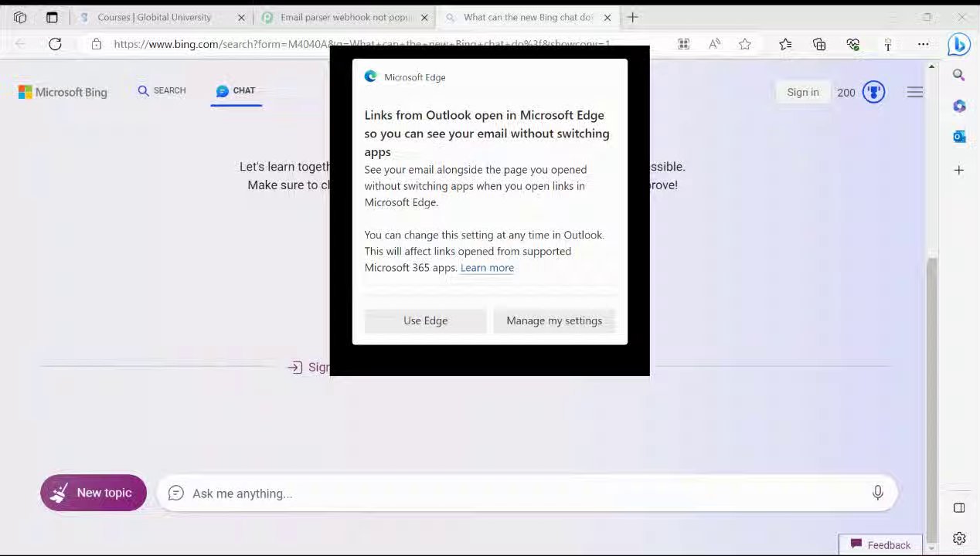Click the scrollbar up arrow
The width and height of the screenshot is (980, 556).
click(931, 67)
